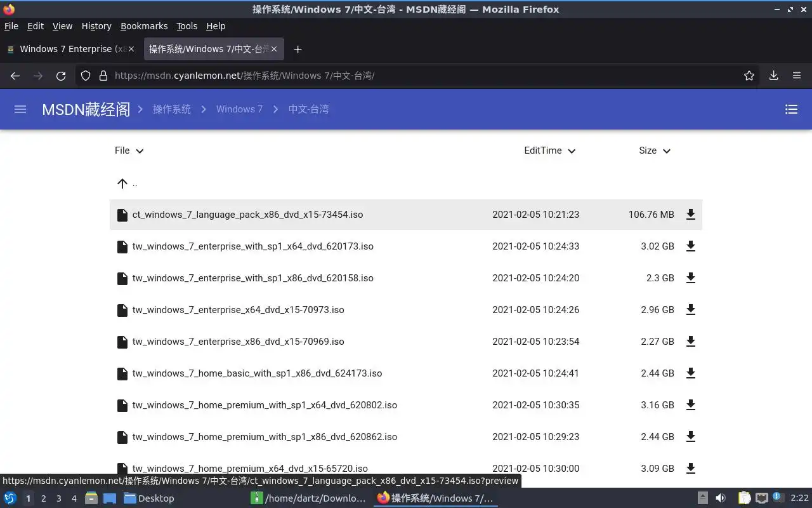Screen dimensions: 812x508
Task: Download ct_windows_7_language_pack_x86 ISO via arrow icon
Action: click(691, 215)
